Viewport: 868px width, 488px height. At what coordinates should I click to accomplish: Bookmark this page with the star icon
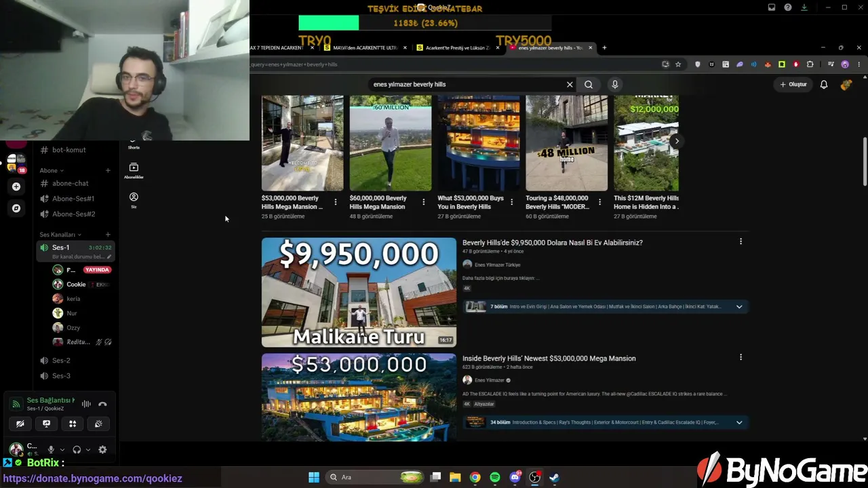click(x=678, y=64)
